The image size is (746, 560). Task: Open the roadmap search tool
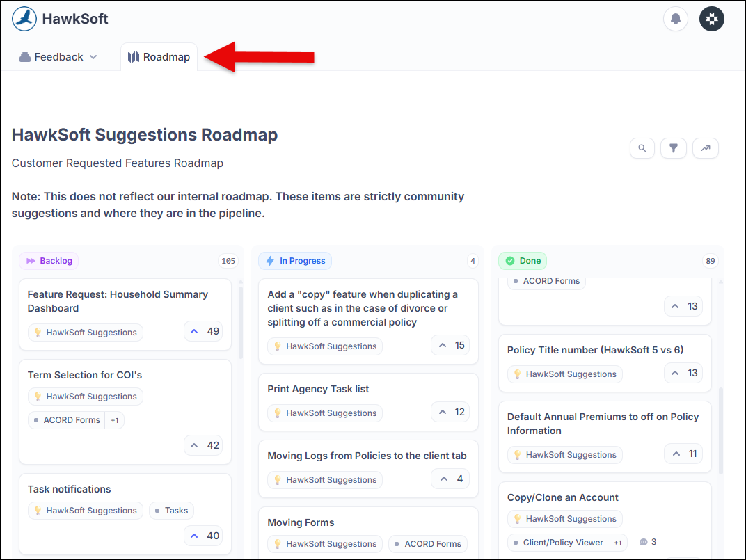tap(642, 148)
